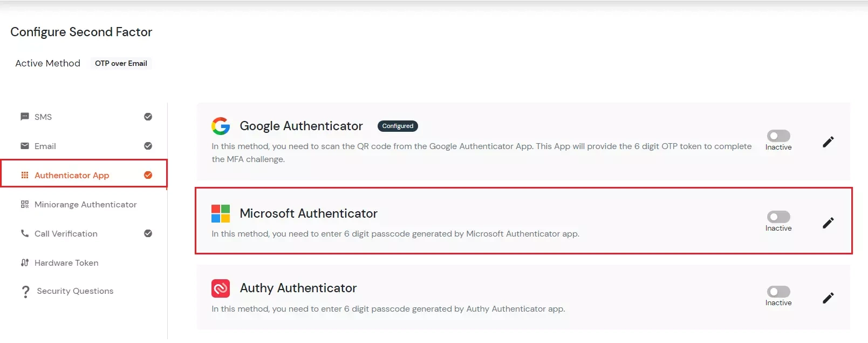This screenshot has width=868, height=343.
Task: Click the Google Authenticator logo
Action: [220, 126]
